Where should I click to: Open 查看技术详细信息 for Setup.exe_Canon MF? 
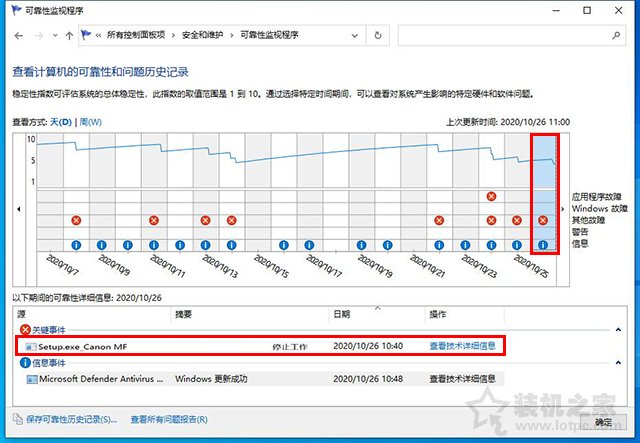(462, 346)
